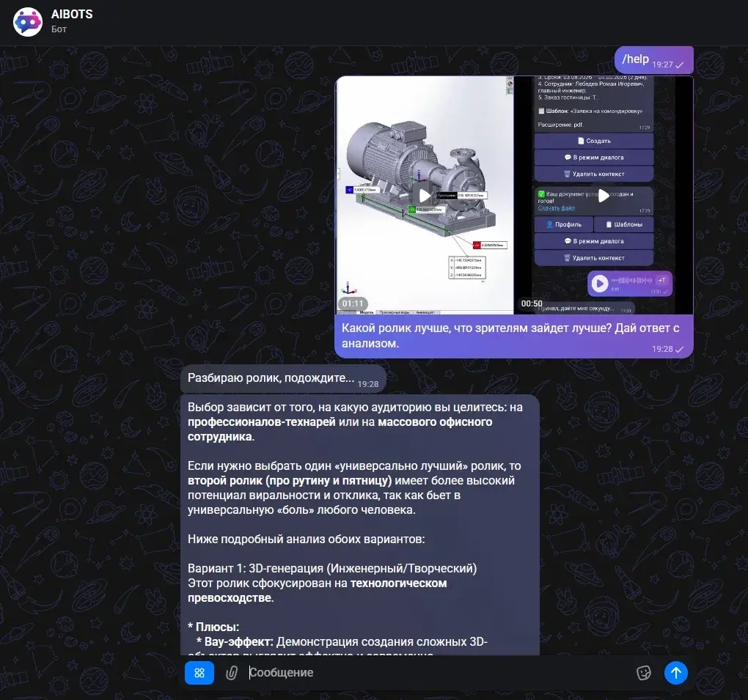Click the 'Вариант 1: 3D-генерация' line
This screenshot has width=748, height=700.
click(332, 568)
